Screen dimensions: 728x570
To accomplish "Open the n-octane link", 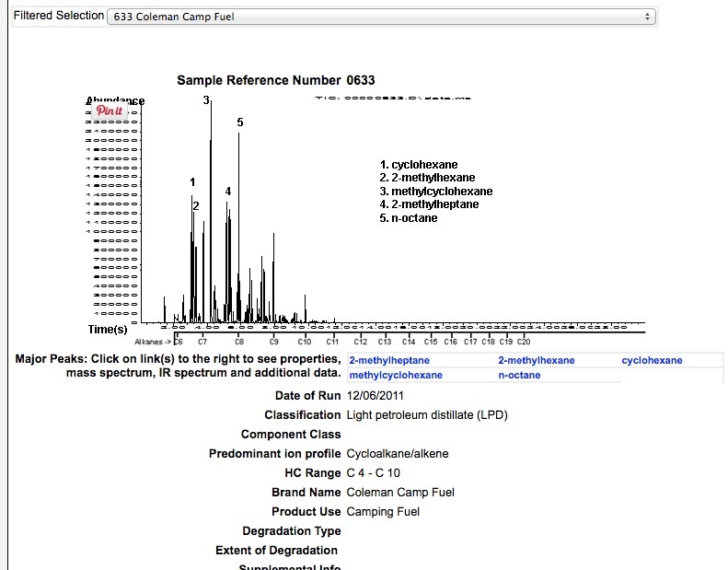I will click(x=519, y=376).
